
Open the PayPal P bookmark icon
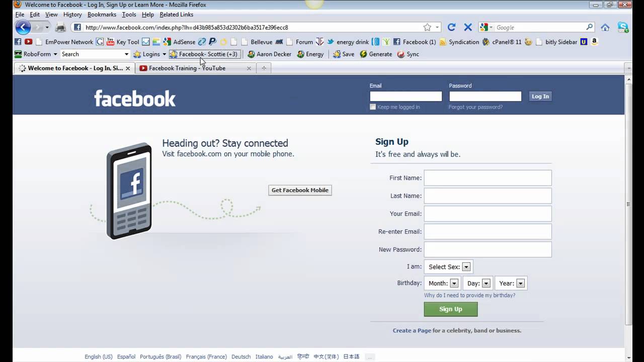click(x=212, y=42)
